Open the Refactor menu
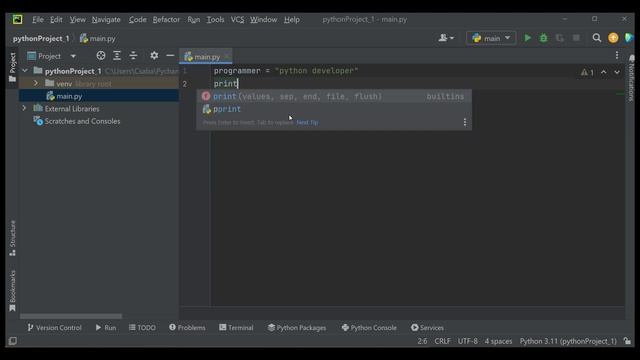Screen dimensions: 640x360 click(x=166, y=20)
